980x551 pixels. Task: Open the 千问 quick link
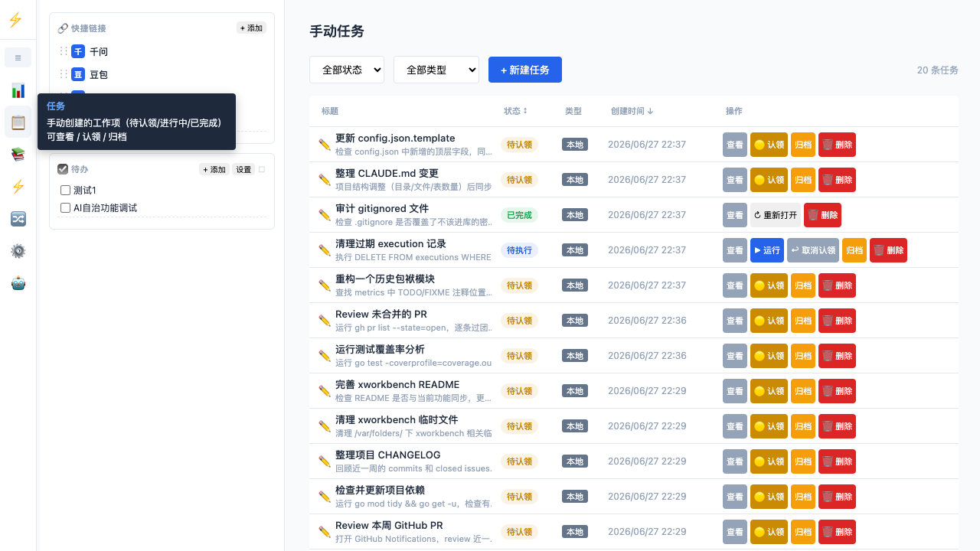pyautogui.click(x=99, y=51)
